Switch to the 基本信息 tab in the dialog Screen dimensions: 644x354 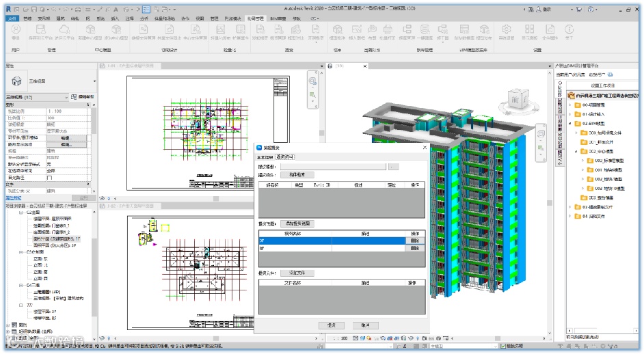pos(265,156)
